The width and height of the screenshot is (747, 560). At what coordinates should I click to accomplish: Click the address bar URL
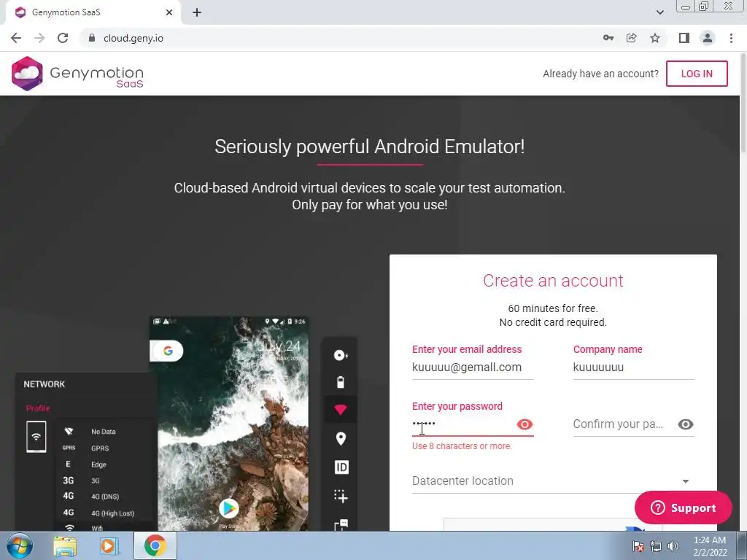133,38
